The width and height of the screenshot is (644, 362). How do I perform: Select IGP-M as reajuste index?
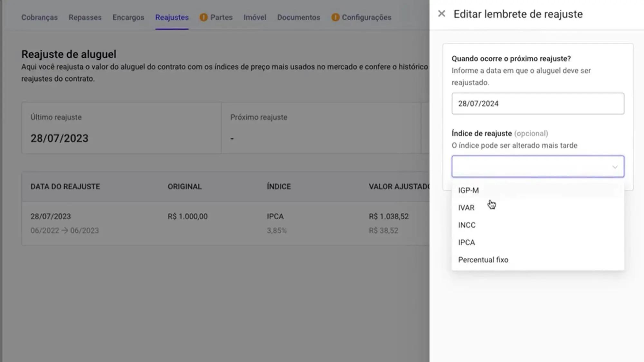tap(468, 190)
